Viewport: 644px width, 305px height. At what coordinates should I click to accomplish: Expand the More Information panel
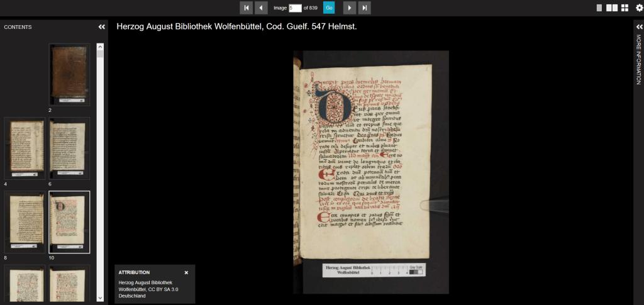pos(639,27)
